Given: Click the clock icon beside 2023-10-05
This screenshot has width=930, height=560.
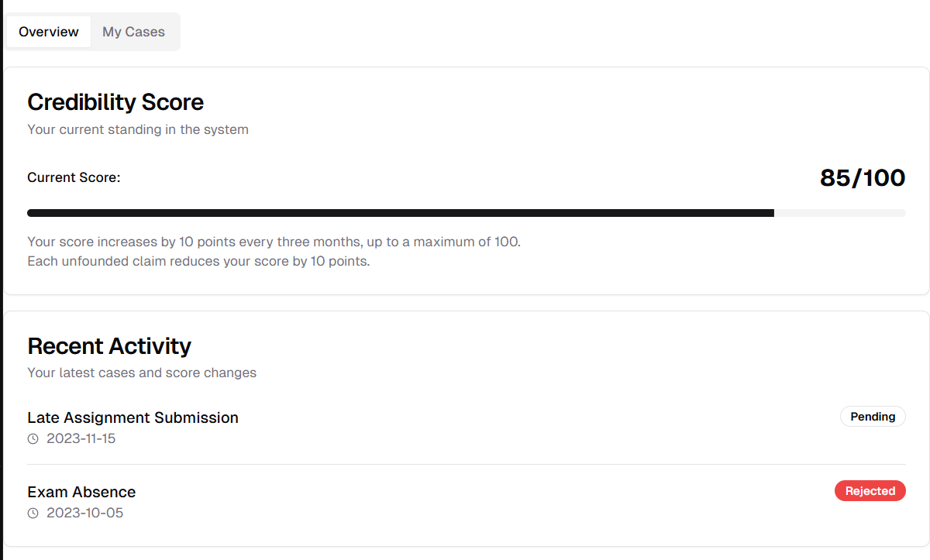Looking at the screenshot, I should click(x=33, y=513).
